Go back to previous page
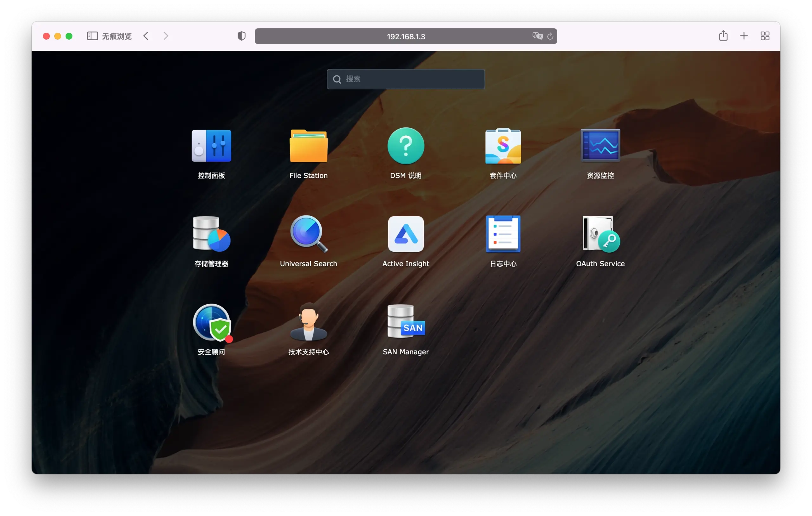The width and height of the screenshot is (812, 516). (x=146, y=36)
